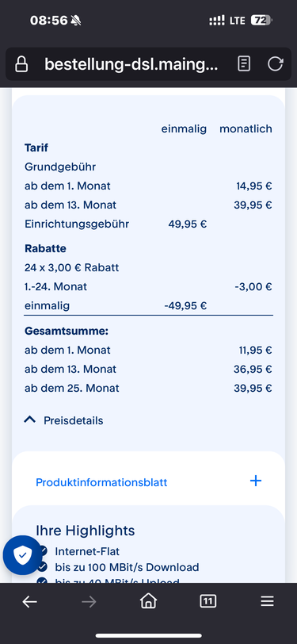Reload the page with refresh icon
Viewport: 297px width, 644px height.
coord(276,64)
